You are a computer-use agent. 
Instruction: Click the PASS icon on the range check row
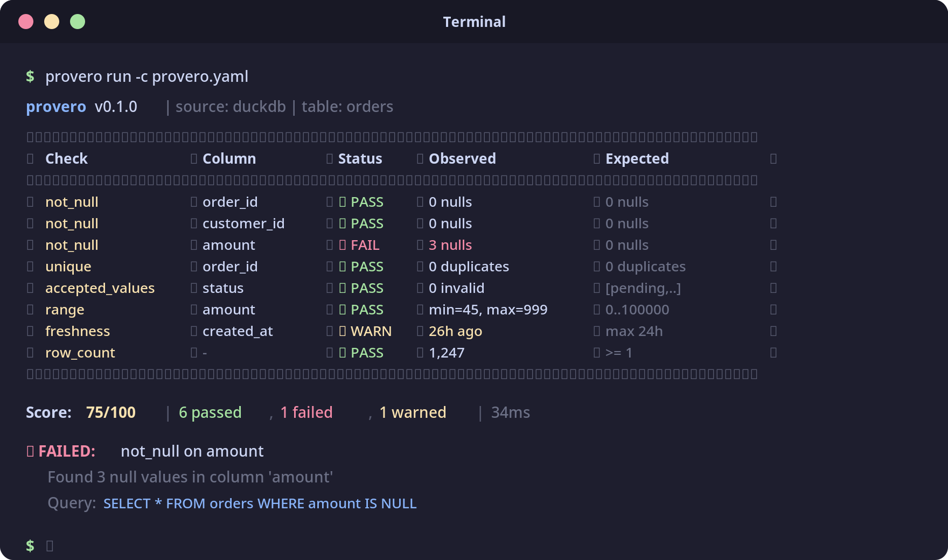(x=343, y=310)
